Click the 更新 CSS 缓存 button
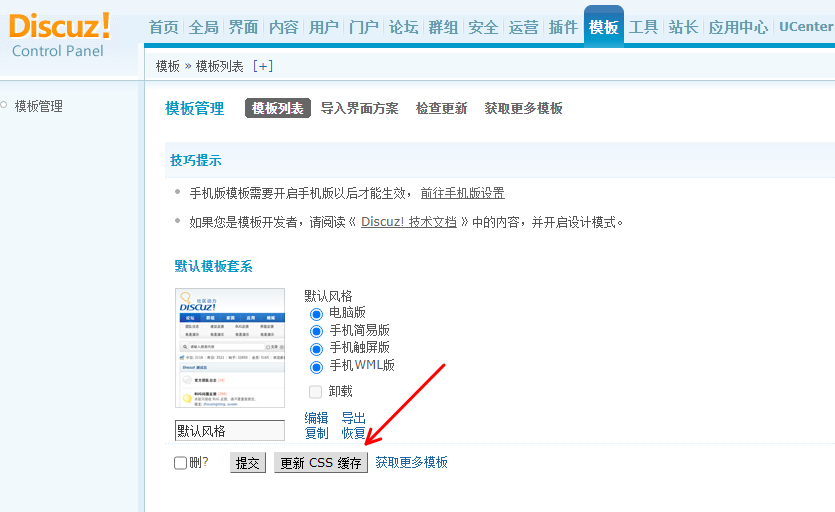 tap(321, 463)
